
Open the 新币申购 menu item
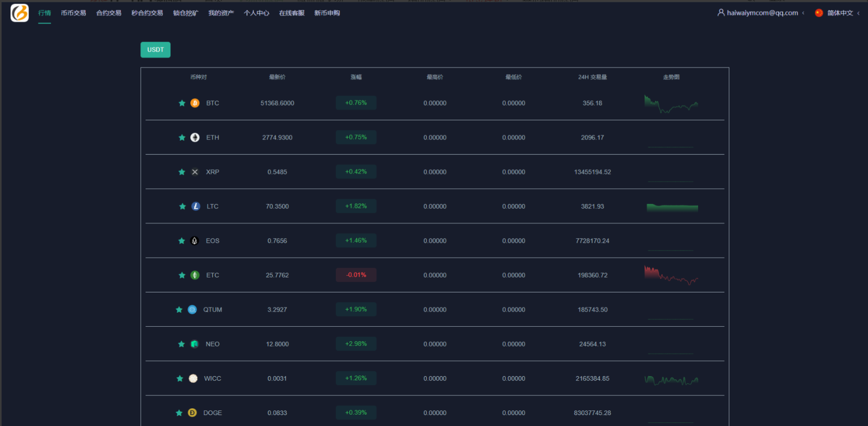pos(327,13)
